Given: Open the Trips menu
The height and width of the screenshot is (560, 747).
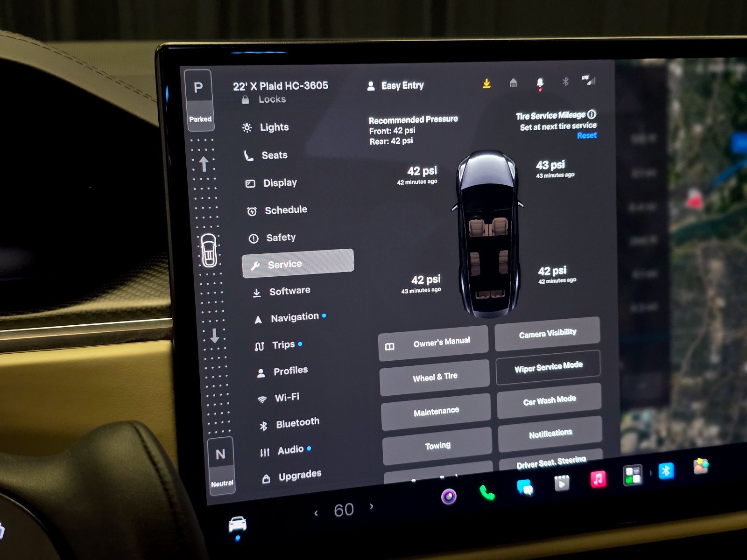Looking at the screenshot, I should [x=279, y=345].
